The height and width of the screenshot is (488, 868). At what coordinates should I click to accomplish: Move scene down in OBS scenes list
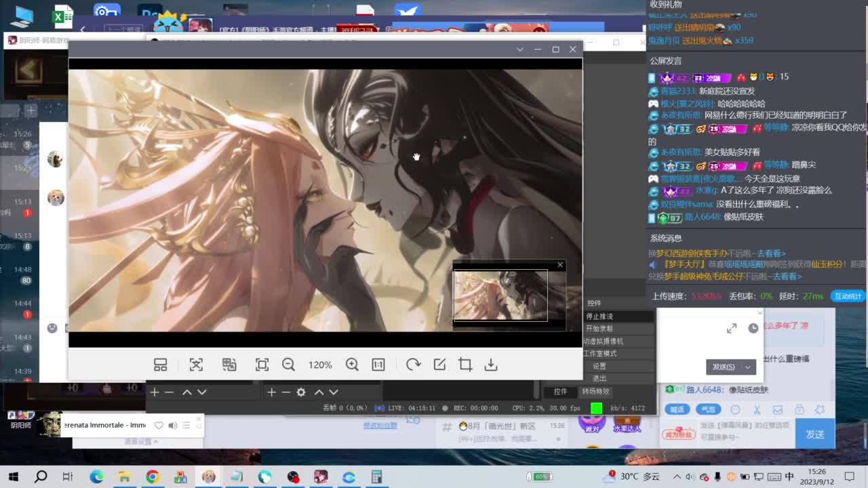click(x=202, y=392)
